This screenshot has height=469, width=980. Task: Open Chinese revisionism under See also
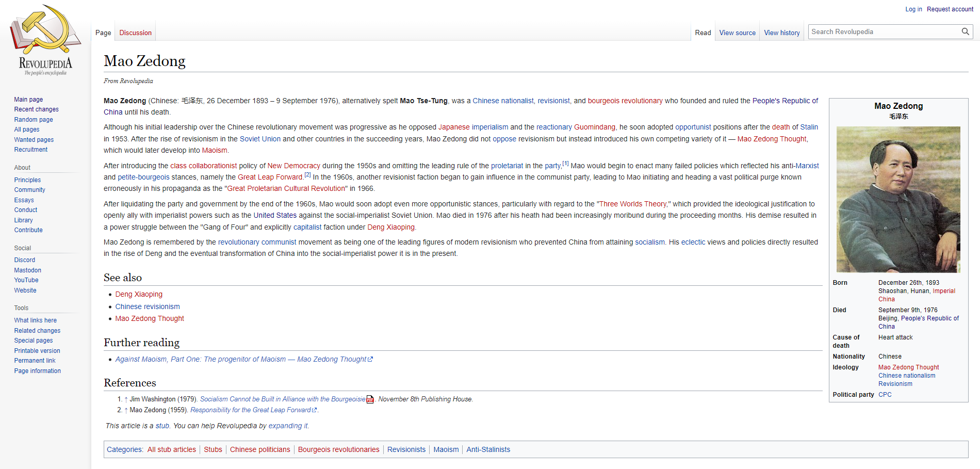pos(148,306)
